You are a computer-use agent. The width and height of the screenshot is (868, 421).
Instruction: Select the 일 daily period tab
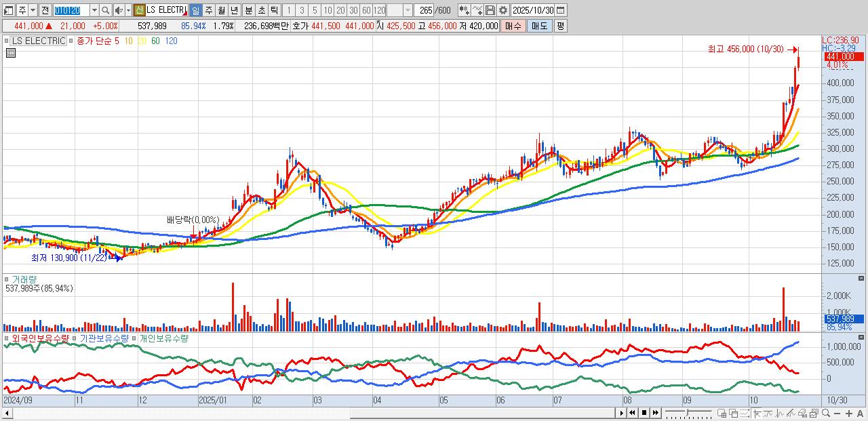195,10
